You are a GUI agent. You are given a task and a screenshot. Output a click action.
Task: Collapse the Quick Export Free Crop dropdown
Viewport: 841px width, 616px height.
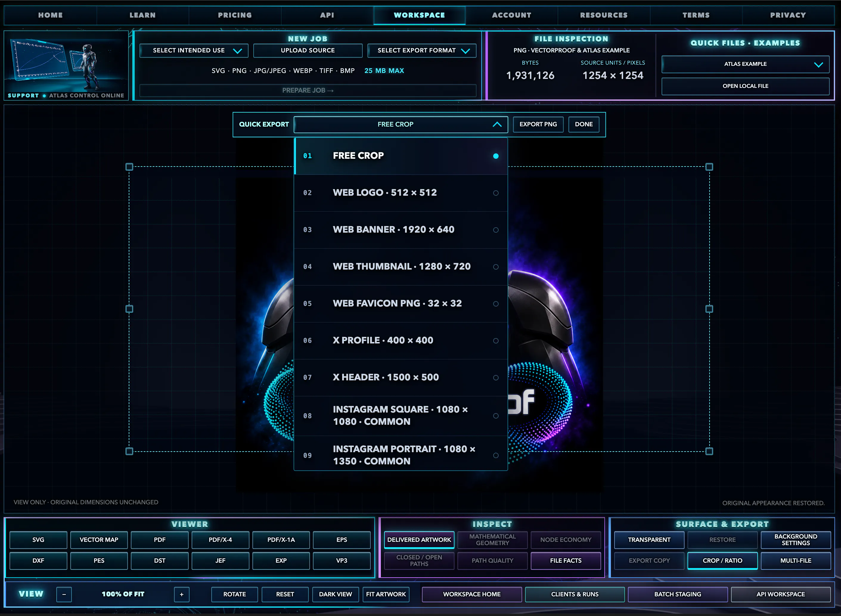401,125
